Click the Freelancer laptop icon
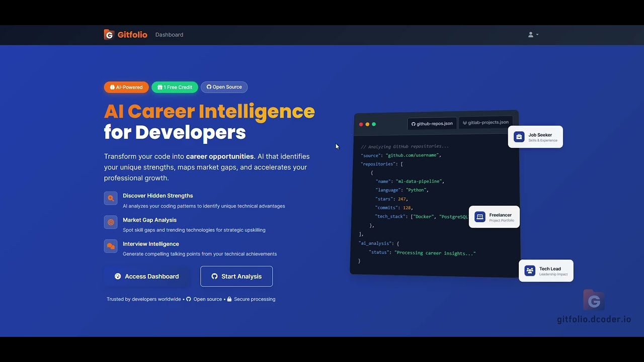Viewport: 644px width, 362px height. coord(480,217)
